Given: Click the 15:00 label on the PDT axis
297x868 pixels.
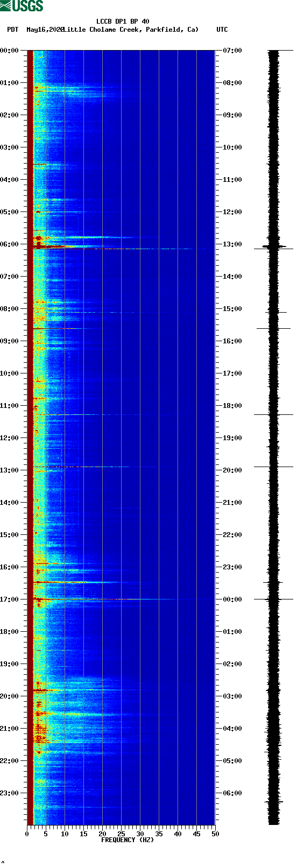Looking at the screenshot, I should coord(10,535).
